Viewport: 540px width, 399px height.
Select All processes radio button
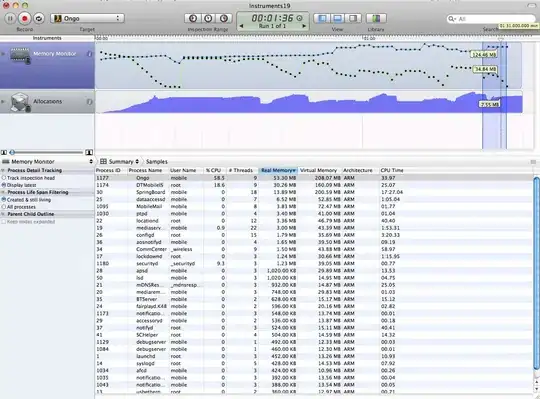(4, 207)
